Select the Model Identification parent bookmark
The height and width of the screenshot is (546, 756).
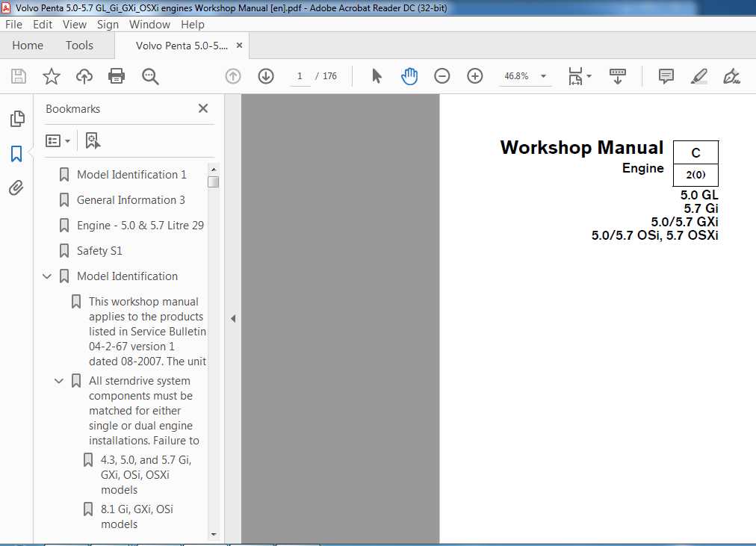127,276
